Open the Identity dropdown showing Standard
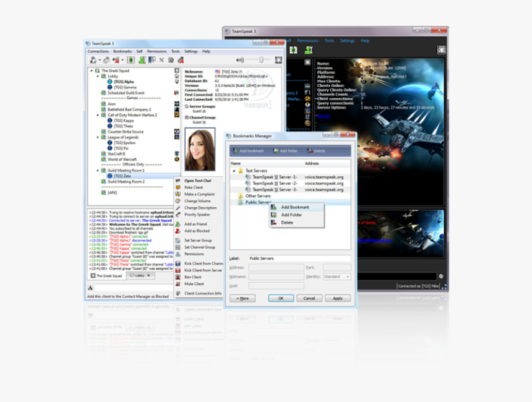Screen dimensions: 532x402 coord(337,277)
